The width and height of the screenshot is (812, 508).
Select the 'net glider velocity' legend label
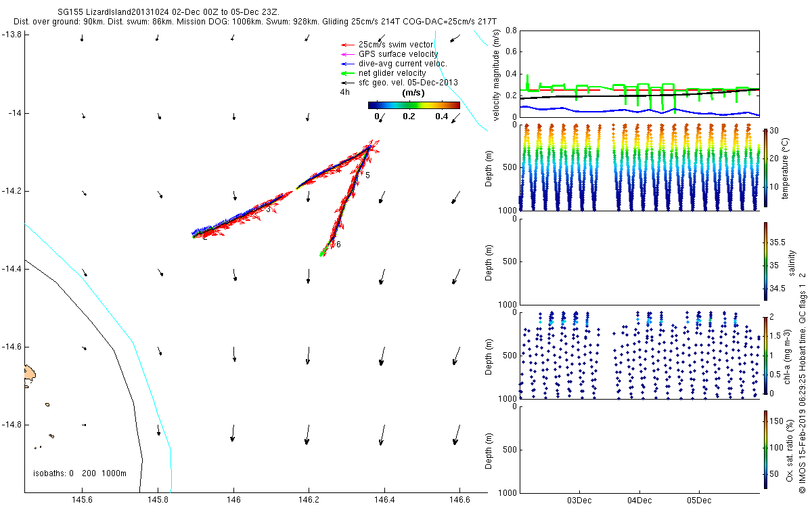point(392,73)
